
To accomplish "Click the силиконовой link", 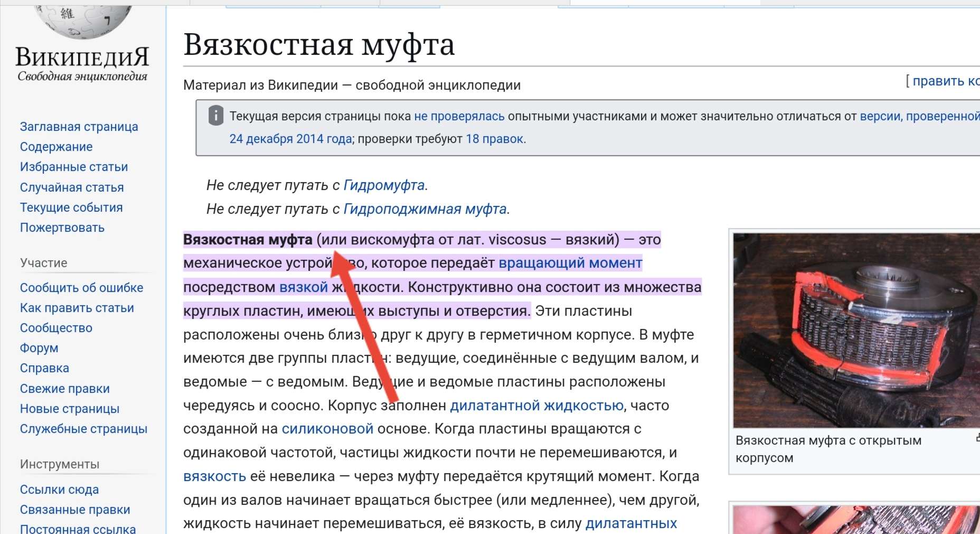I will pyautogui.click(x=327, y=429).
